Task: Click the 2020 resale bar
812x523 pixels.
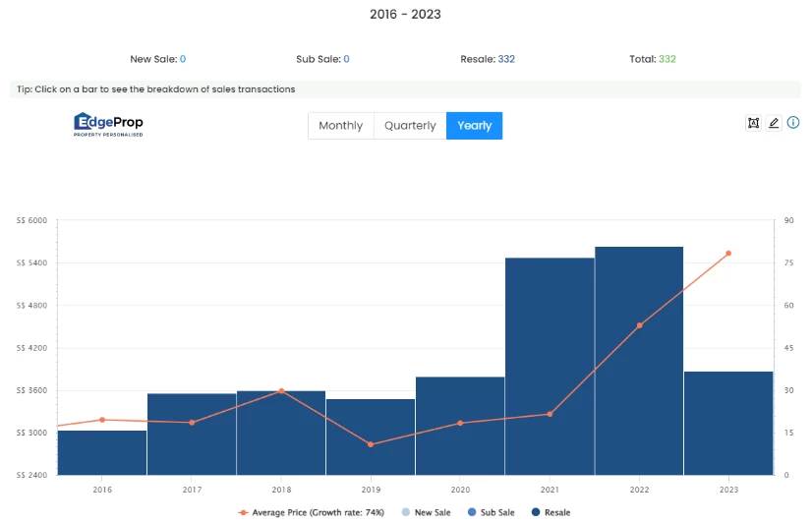Action: (460, 427)
